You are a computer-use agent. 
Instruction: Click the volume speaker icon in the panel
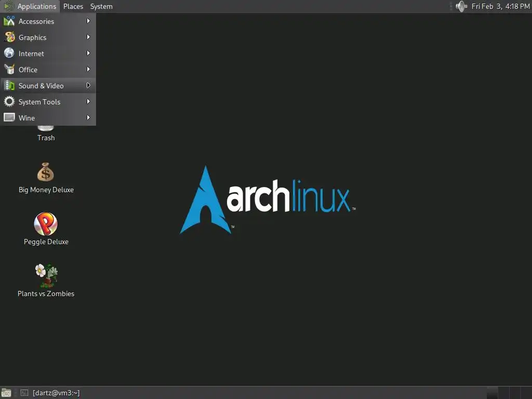pyautogui.click(x=461, y=6)
